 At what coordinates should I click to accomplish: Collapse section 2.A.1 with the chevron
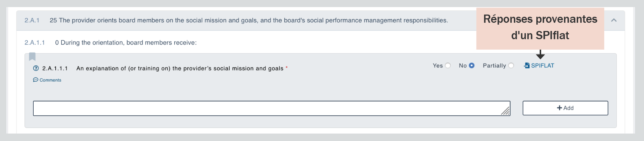(x=614, y=20)
